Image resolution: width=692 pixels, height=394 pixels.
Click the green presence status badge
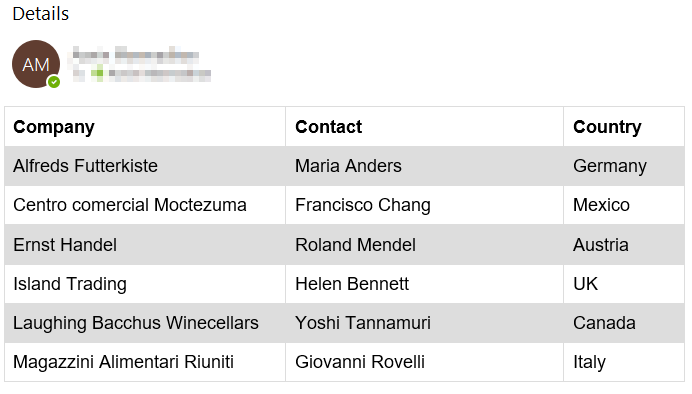pyautogui.click(x=54, y=82)
